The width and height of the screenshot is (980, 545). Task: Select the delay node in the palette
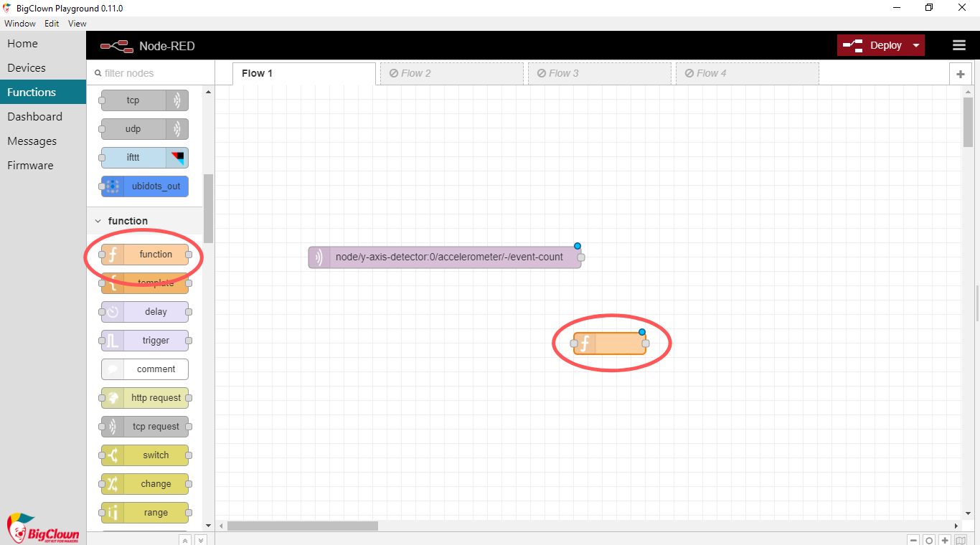coord(145,312)
